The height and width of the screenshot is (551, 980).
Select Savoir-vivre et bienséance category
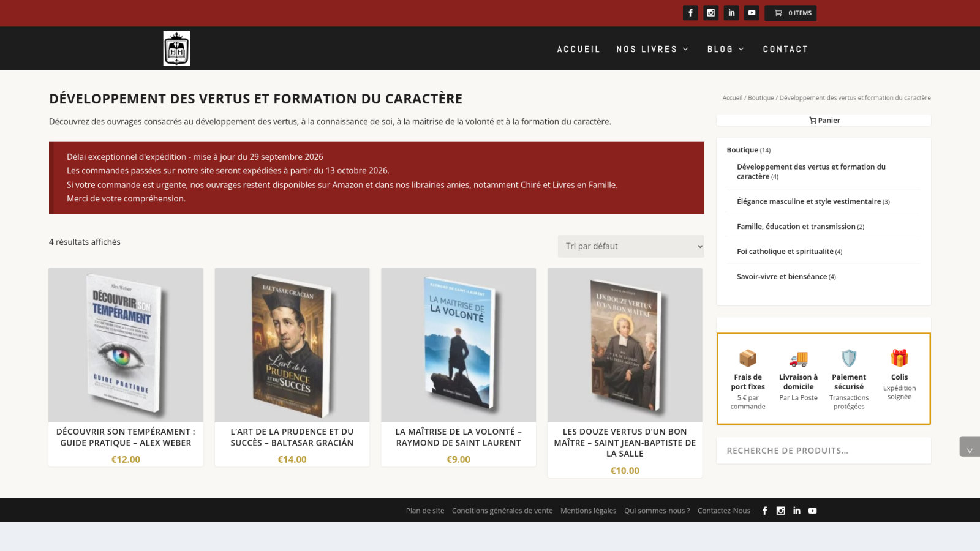[x=782, y=277]
